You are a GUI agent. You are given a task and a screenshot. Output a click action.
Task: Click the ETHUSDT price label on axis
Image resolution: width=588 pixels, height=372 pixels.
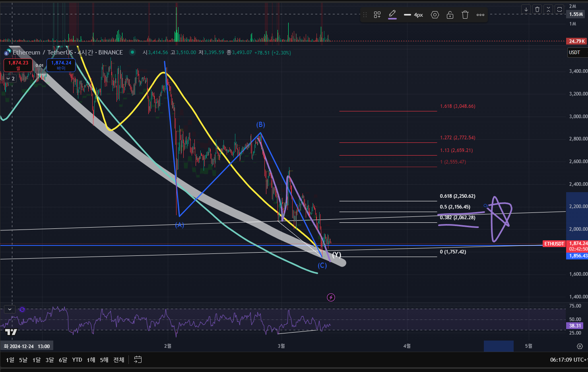(x=554, y=243)
